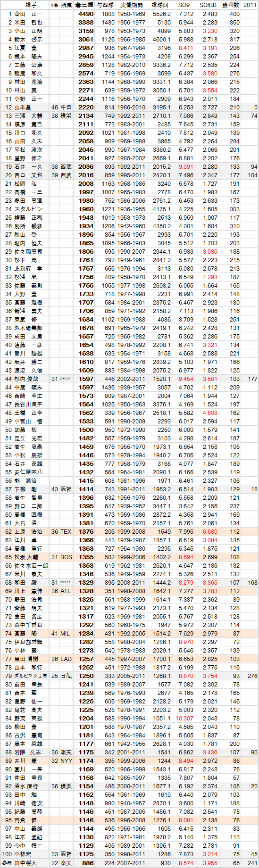Click team cell 中日

coord(66,107)
